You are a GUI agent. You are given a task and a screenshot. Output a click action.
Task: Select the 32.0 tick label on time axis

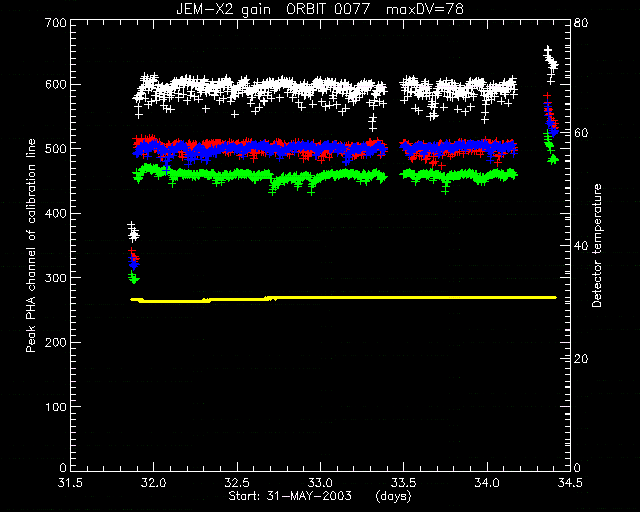pos(154,483)
